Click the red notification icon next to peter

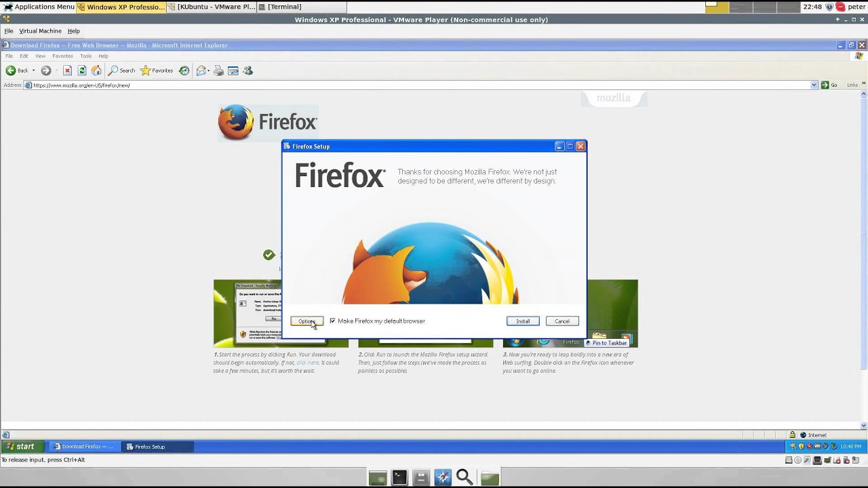[841, 7]
